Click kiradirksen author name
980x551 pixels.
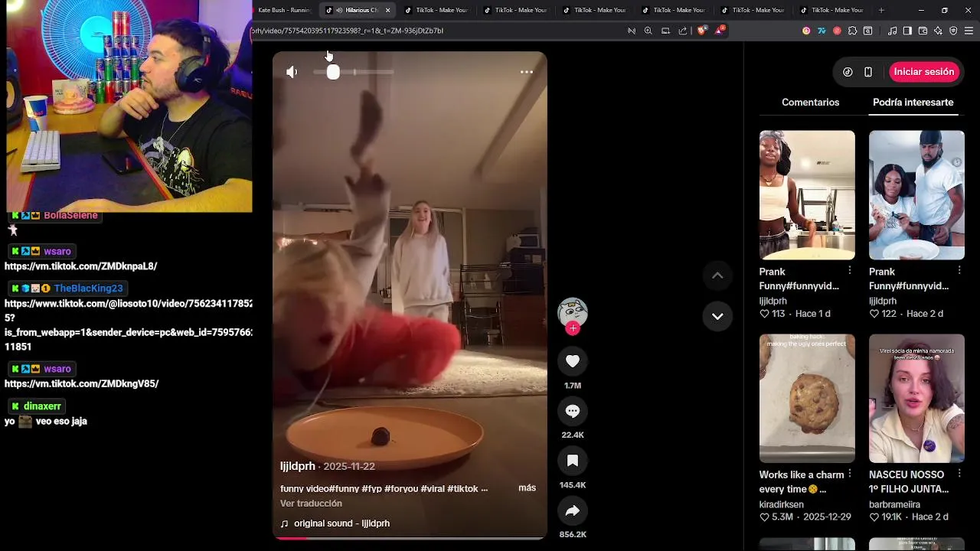point(781,504)
